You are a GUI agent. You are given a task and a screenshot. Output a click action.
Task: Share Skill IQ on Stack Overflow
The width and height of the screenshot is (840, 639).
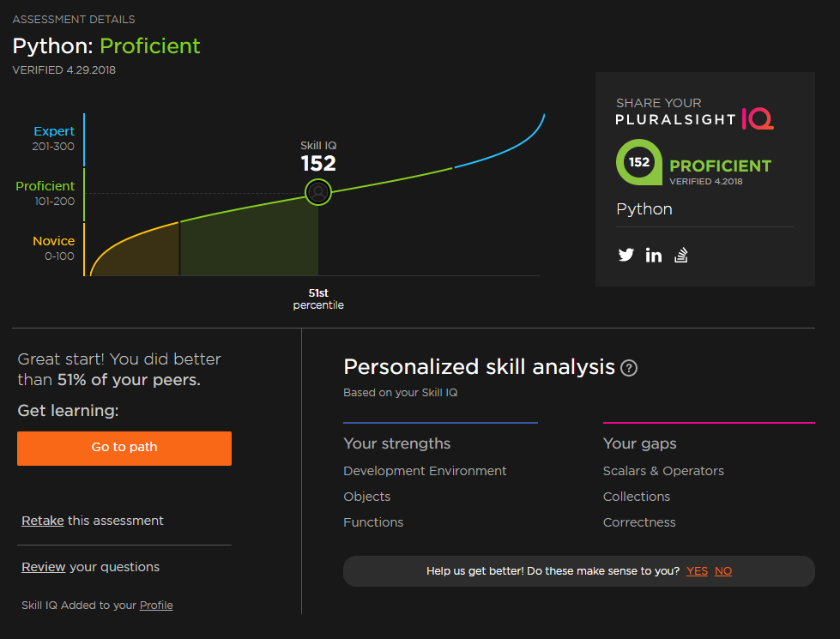coord(681,255)
